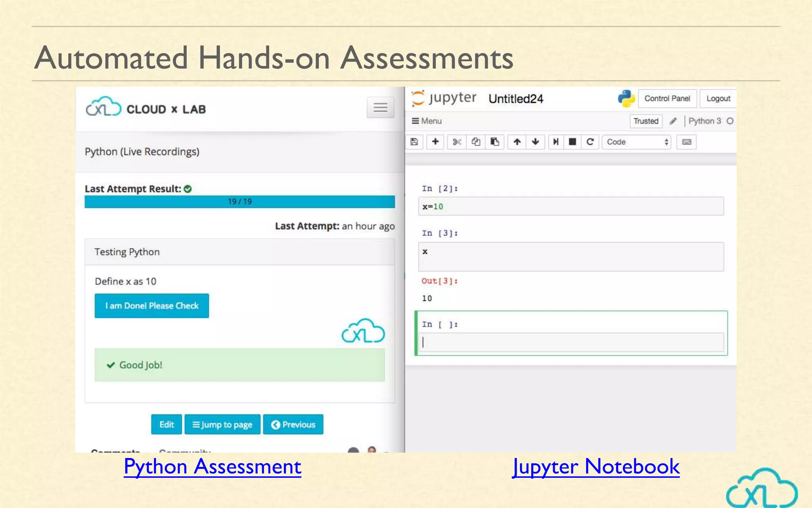
Task: Insert a cell with the plus icon
Action: coord(435,142)
